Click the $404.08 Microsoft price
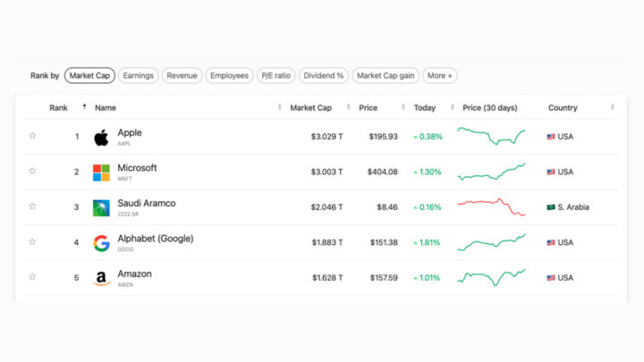 point(383,172)
